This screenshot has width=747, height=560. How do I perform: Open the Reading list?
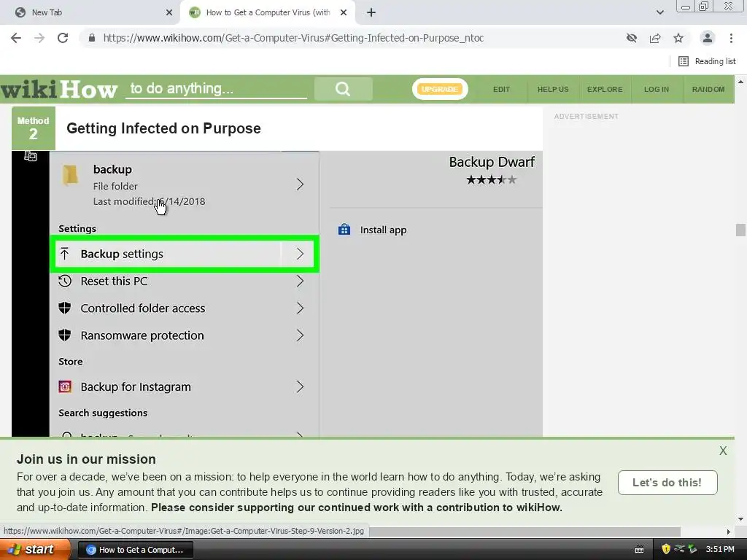coord(707,61)
